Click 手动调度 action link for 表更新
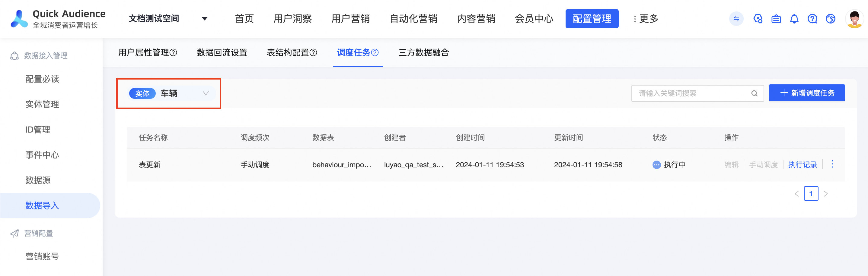Viewport: 868px width, 276px height. (x=764, y=165)
